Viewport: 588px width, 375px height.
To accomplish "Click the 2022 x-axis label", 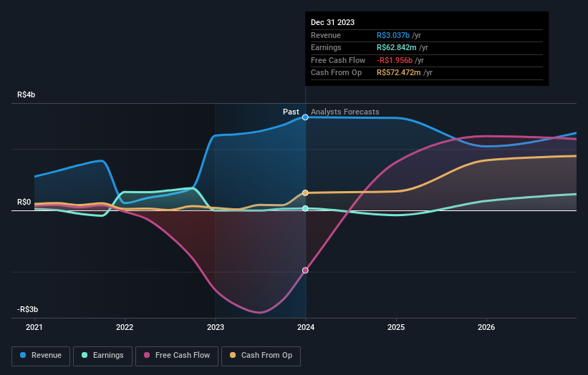I will click(x=125, y=327).
